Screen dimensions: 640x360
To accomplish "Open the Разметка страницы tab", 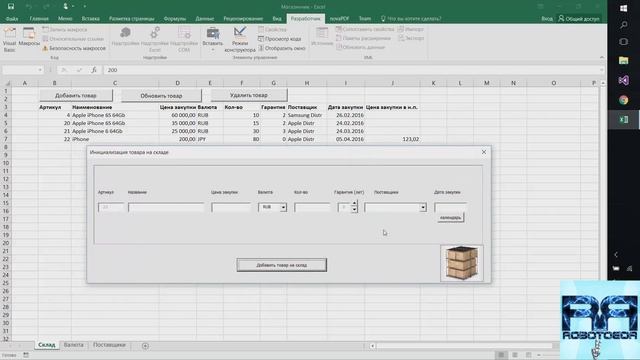I will (131, 19).
